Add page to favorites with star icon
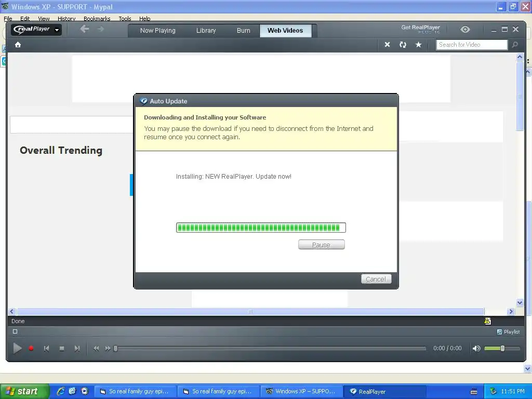The image size is (532, 399). (x=419, y=45)
